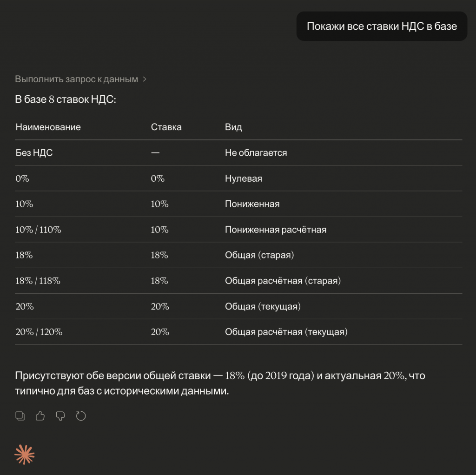The image size is (476, 475).
Task: Select the "Без НДС" table cell
Action: (x=34, y=152)
